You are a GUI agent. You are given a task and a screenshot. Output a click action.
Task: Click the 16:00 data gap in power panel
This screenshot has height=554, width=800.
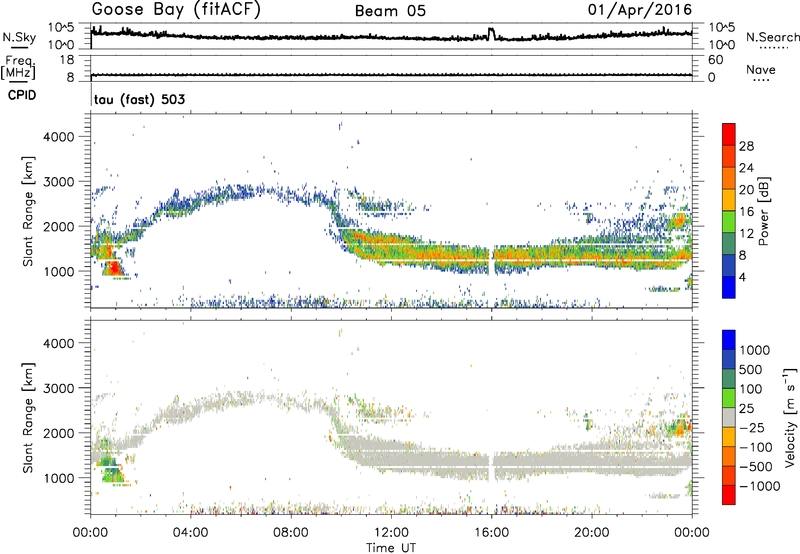click(491, 261)
